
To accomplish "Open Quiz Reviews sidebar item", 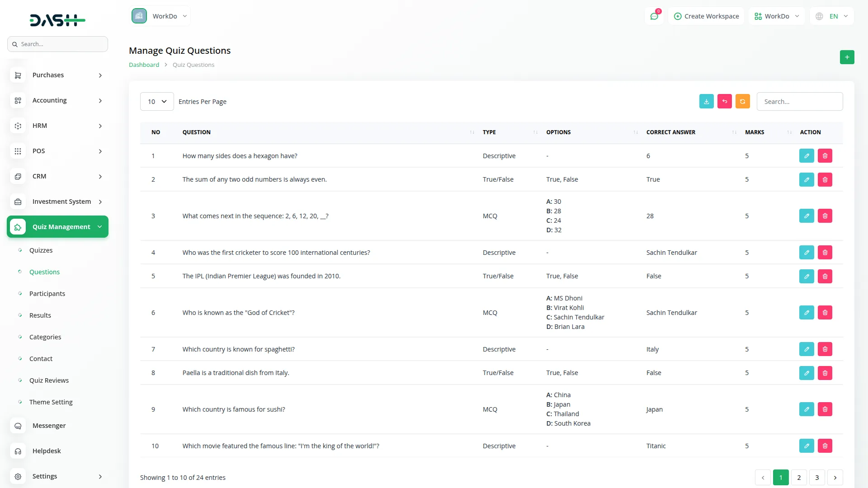I will coord(49,380).
